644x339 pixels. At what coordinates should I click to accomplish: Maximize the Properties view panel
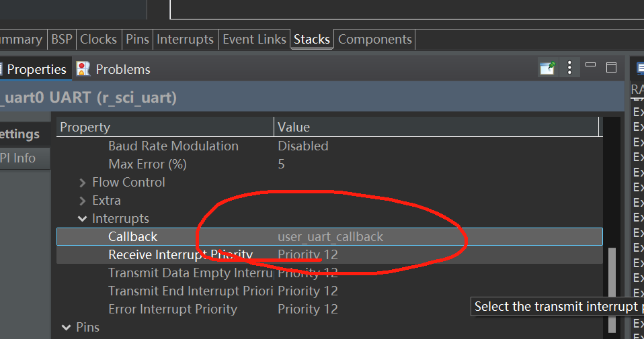[611, 67]
